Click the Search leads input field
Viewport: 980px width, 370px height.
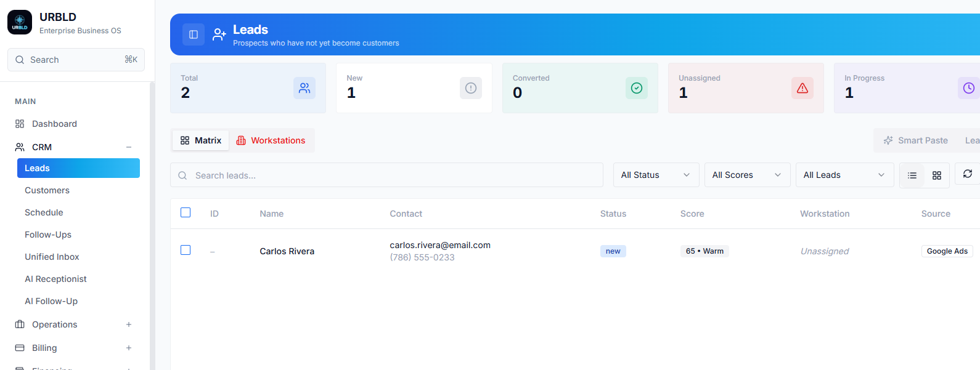pyautogui.click(x=386, y=175)
